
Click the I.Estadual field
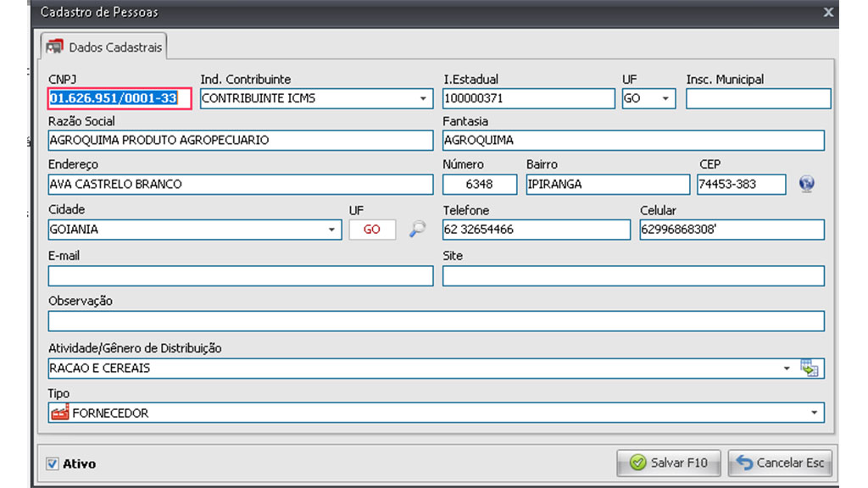(529, 98)
